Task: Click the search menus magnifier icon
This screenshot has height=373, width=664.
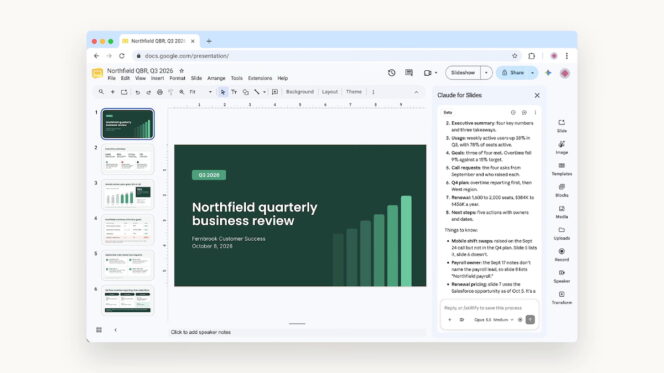Action: coord(101,92)
